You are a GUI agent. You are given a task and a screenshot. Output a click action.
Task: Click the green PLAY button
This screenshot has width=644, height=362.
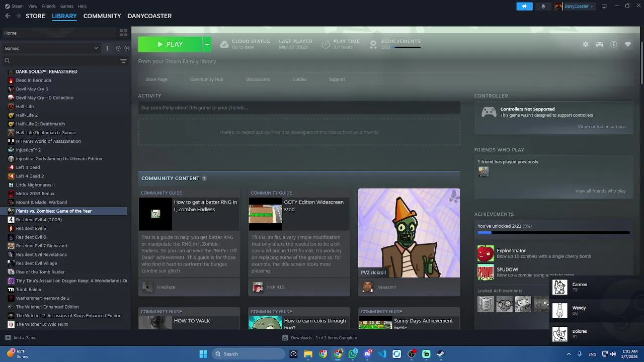(170, 44)
